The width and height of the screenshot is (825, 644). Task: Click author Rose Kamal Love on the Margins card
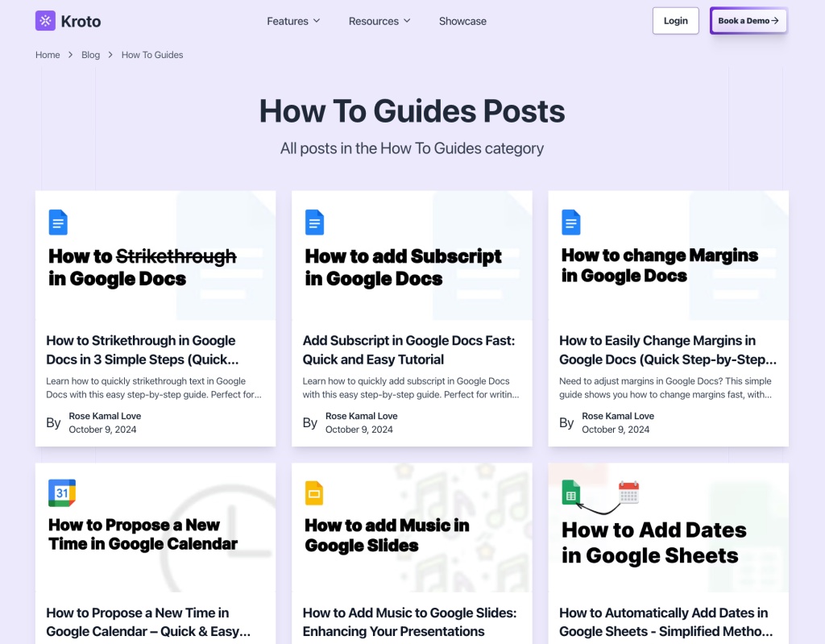click(x=617, y=416)
